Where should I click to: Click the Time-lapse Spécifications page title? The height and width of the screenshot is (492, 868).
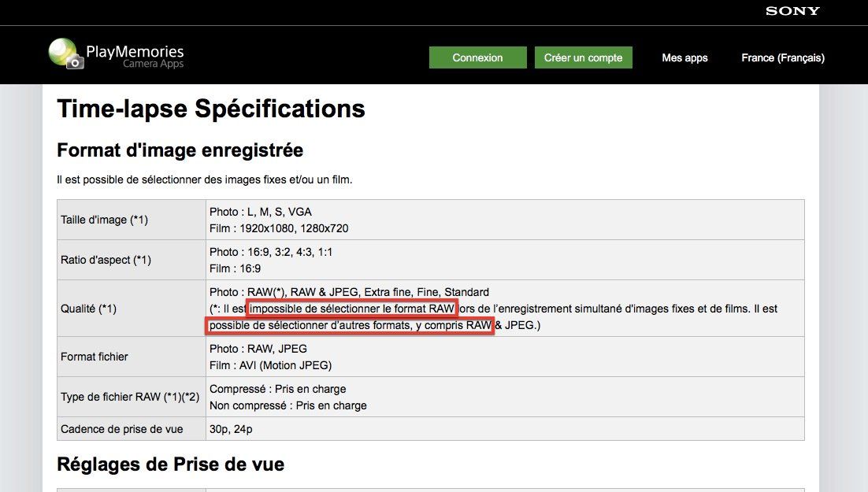point(211,109)
